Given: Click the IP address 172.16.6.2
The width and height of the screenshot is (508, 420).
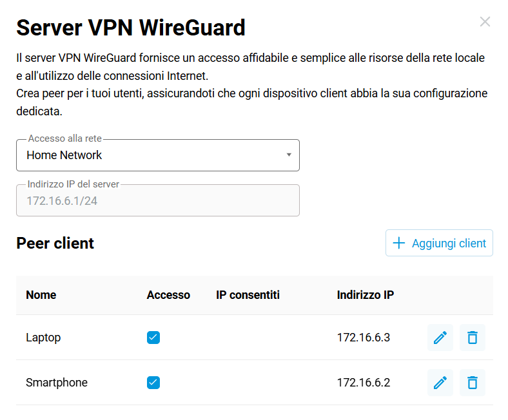Looking at the screenshot, I should [x=364, y=383].
